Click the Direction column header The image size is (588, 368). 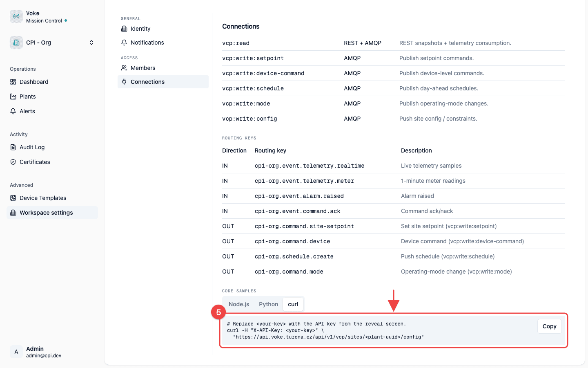click(234, 150)
